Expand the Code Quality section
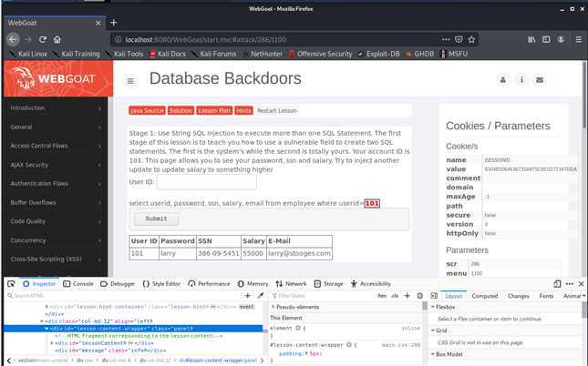Screen dimensions: 588x366 [56, 221]
